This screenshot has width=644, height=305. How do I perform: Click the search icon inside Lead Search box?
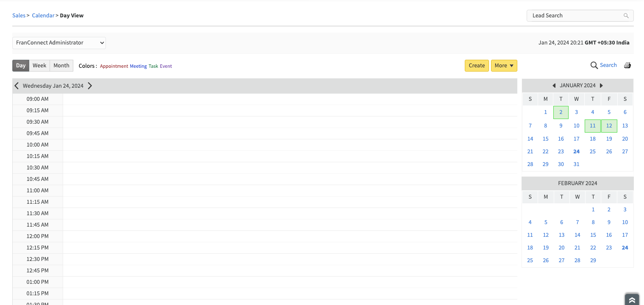626,16
